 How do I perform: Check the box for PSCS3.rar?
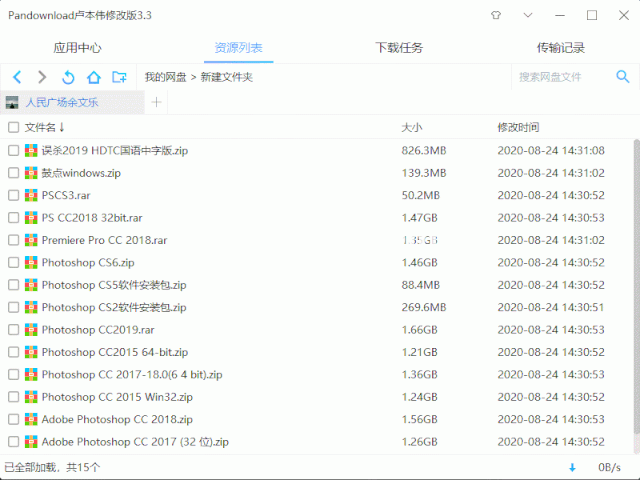click(14, 195)
